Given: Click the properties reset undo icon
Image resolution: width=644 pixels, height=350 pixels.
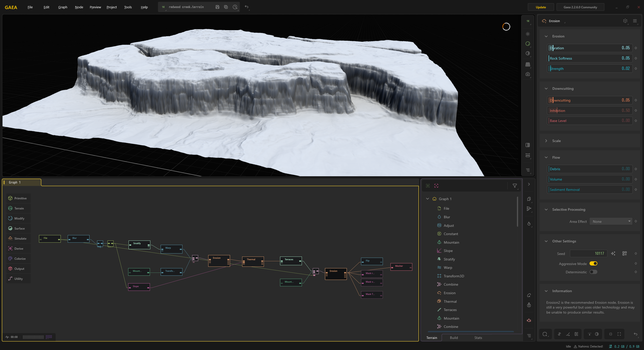Looking at the screenshot, I should coord(635,334).
